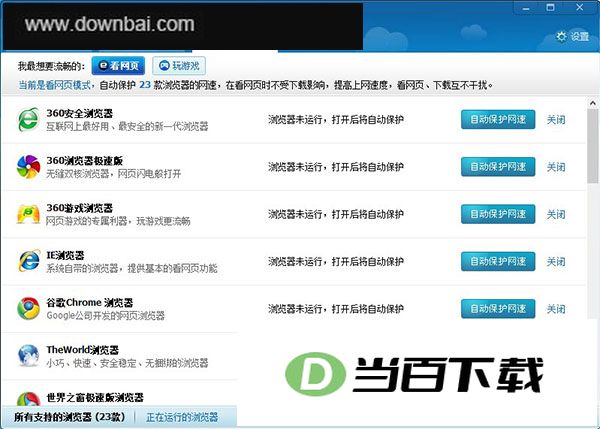
Task: Click the description 小巧、快速、安全稳定、无捆绑的浏览器
Action: coord(127,363)
